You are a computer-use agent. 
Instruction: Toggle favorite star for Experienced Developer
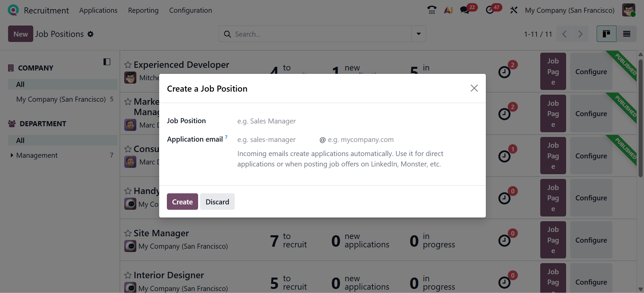(128, 65)
